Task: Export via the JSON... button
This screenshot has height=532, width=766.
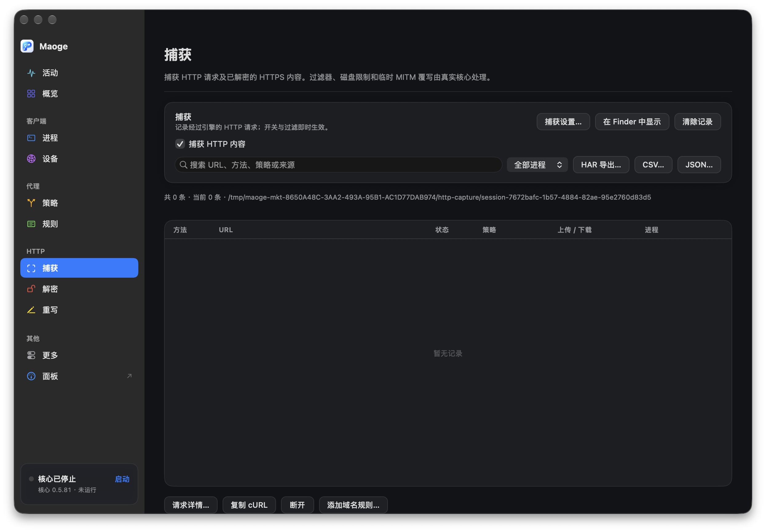Action: (x=699, y=165)
